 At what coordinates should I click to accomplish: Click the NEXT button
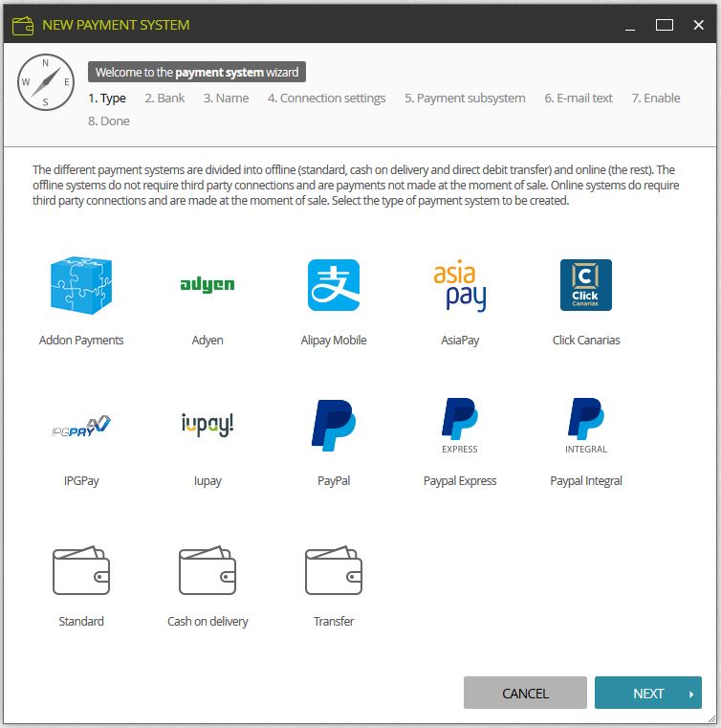click(x=648, y=693)
